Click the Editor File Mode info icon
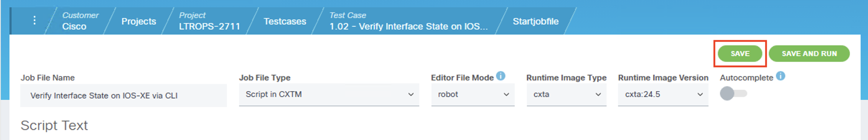 (x=501, y=76)
